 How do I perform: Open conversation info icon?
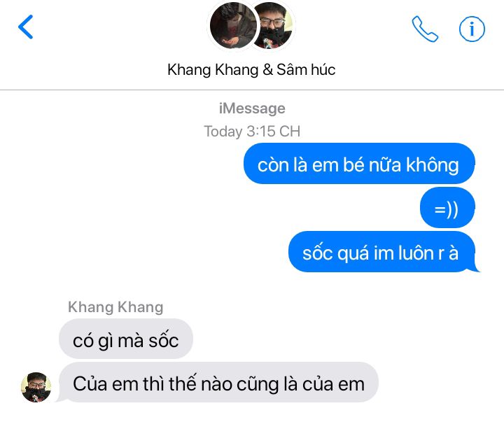point(472,29)
